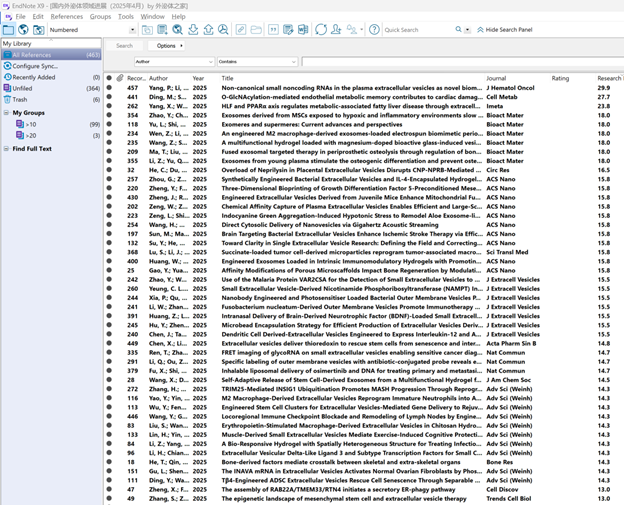
Task: Create a New Reference from toolbar
Action: coord(162,29)
